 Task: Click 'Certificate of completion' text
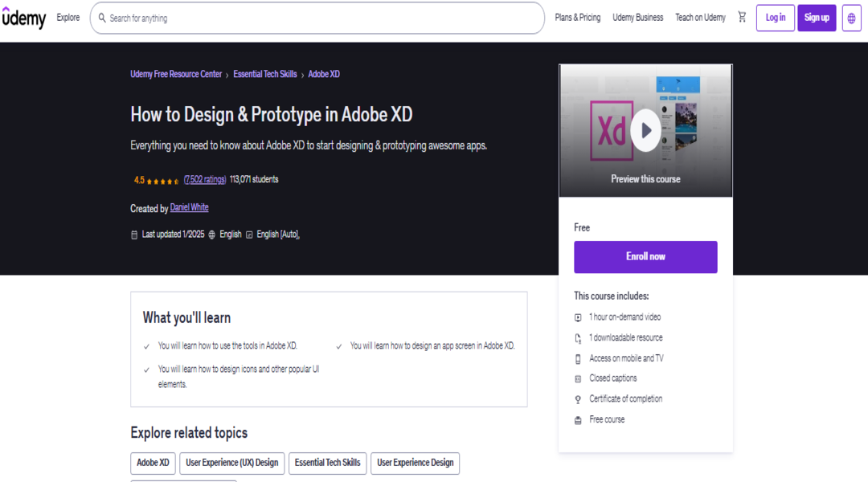[625, 398]
